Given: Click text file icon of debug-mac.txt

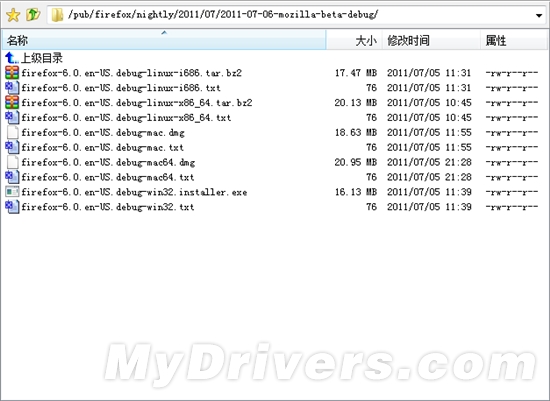Looking at the screenshot, I should 12,147.
